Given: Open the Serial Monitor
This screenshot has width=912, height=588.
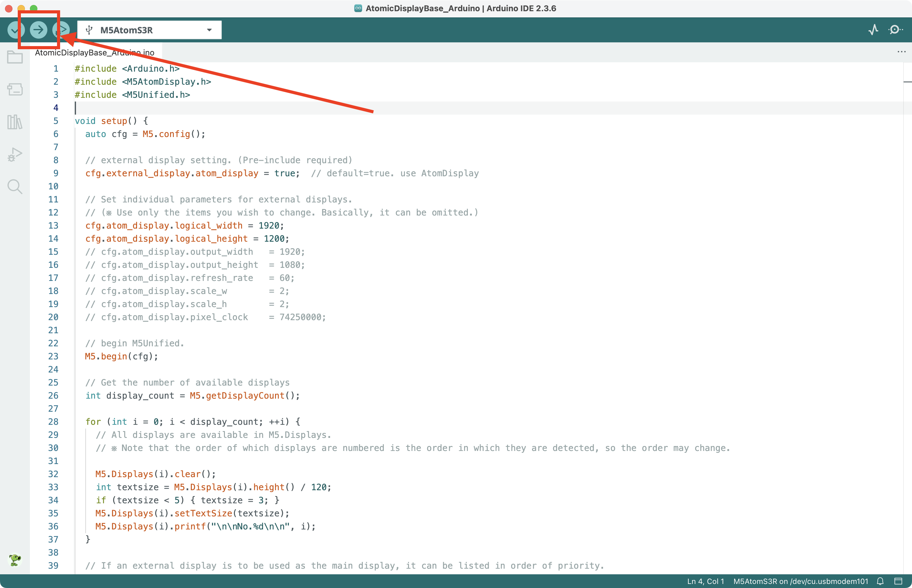Looking at the screenshot, I should tap(895, 30).
